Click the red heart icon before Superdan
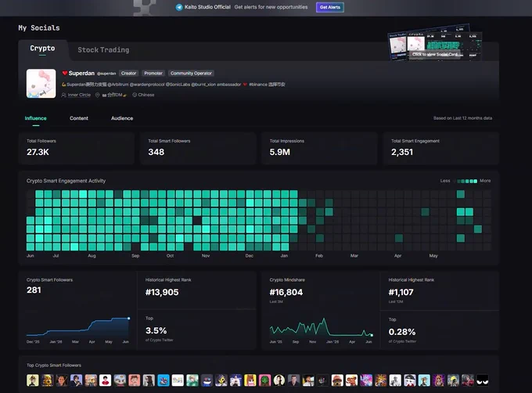The width and height of the screenshot is (532, 393). coord(65,73)
